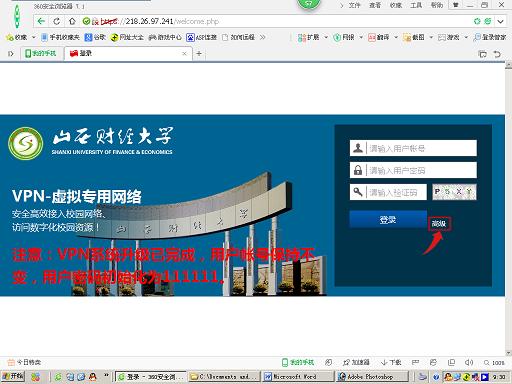This screenshot has width=512, height=384.
Task: Click the Windows Start button
Action: [13, 377]
